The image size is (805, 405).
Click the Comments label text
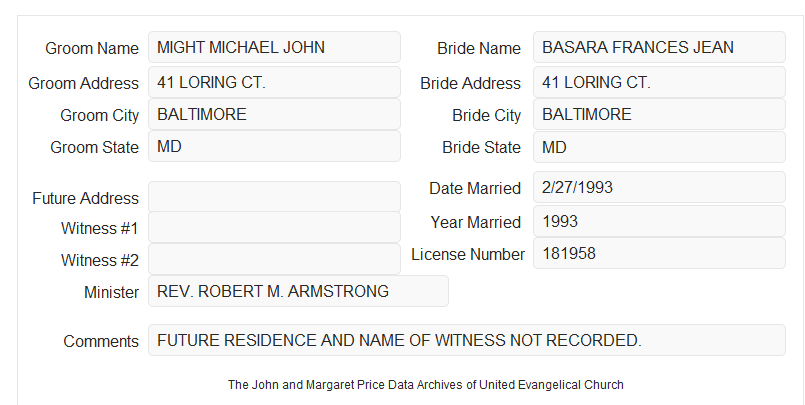[x=101, y=341]
